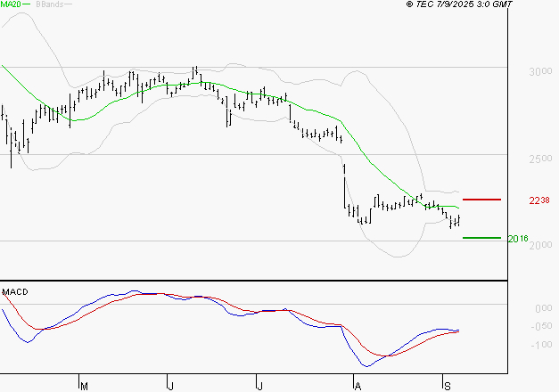Click the red resistance level line
559x392 pixels.
coord(481,200)
